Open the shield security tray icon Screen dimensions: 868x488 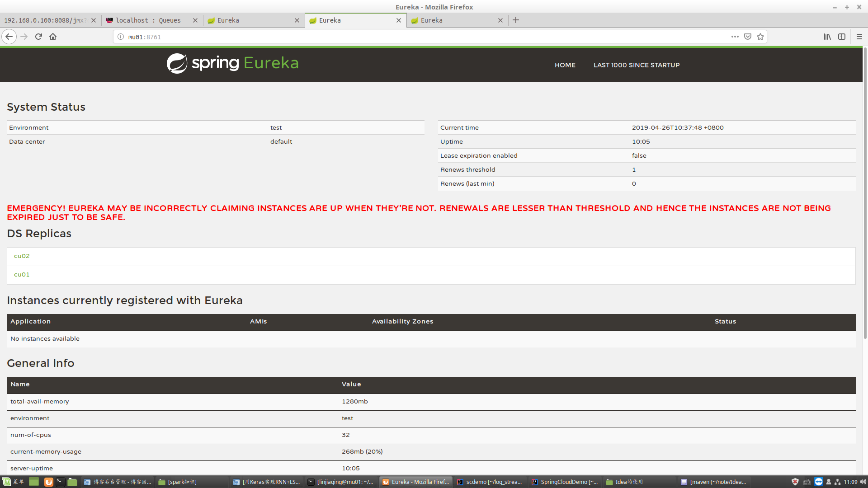(795, 482)
